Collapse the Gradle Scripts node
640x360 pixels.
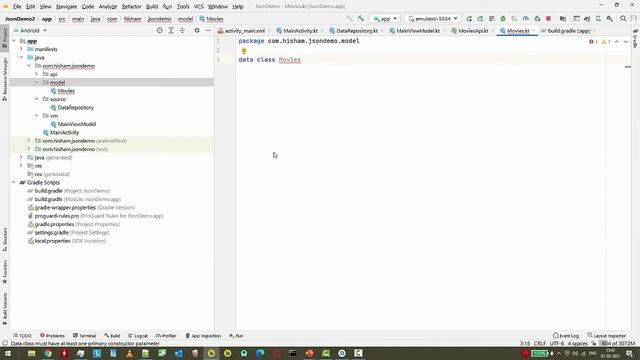[x=14, y=182]
